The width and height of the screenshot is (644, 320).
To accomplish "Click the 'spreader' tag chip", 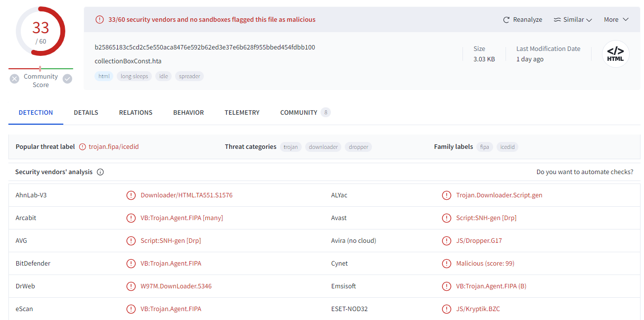I will 189,76.
